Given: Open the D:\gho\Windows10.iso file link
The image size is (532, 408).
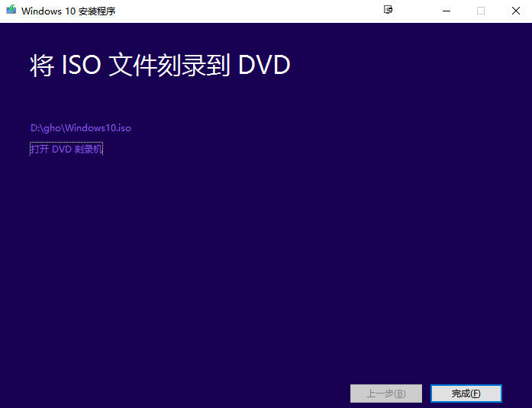Looking at the screenshot, I should click(81, 128).
